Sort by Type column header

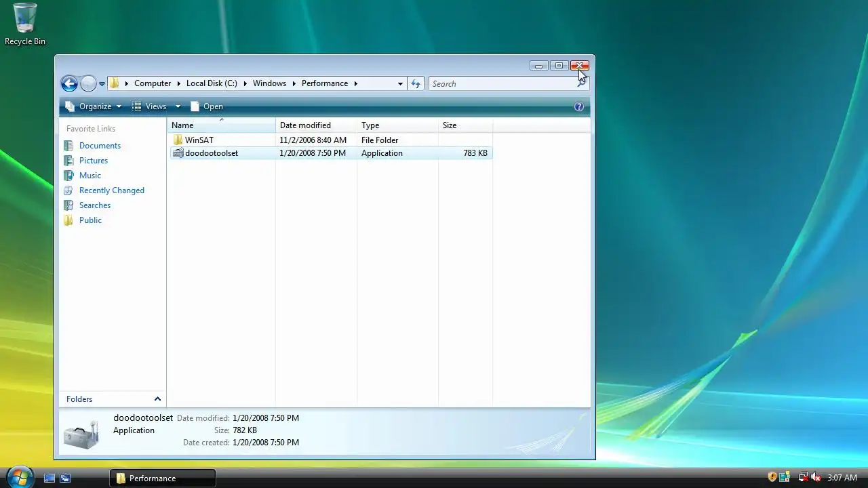tap(397, 125)
